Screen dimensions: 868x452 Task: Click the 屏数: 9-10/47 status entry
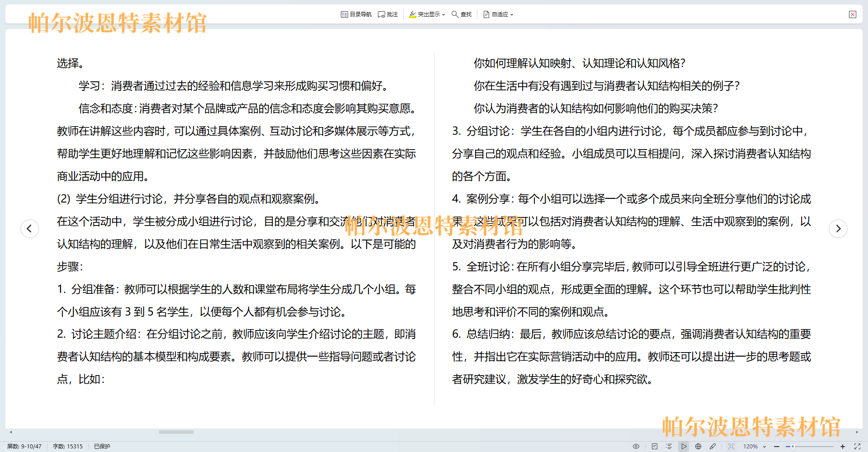(24, 446)
